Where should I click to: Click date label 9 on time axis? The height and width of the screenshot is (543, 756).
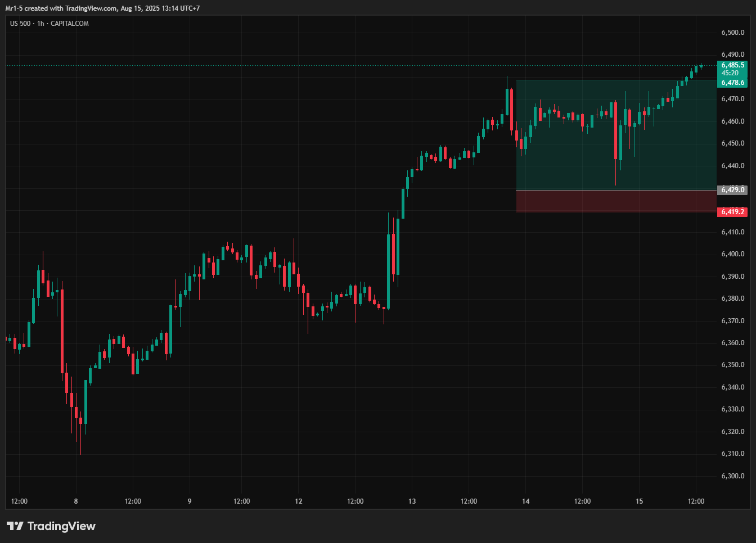(x=190, y=501)
